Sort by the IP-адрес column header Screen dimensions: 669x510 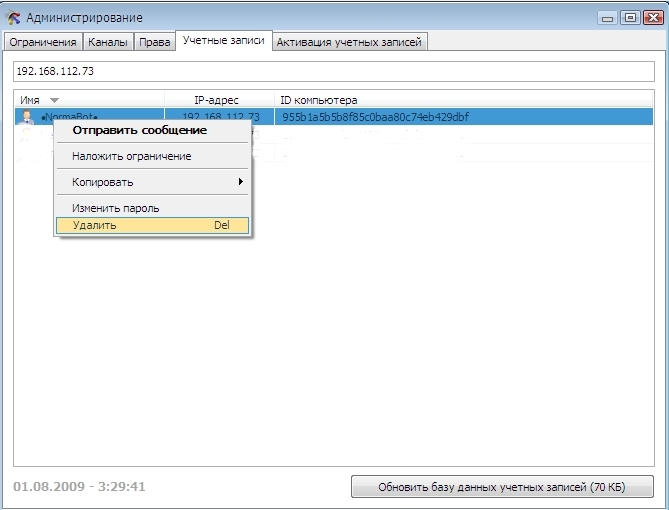pos(216,100)
